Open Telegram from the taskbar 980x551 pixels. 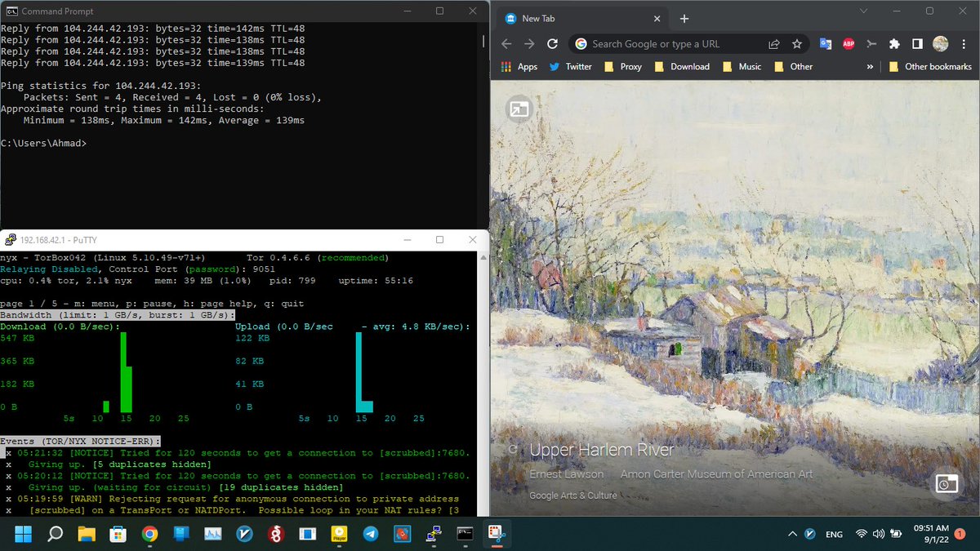370,535
